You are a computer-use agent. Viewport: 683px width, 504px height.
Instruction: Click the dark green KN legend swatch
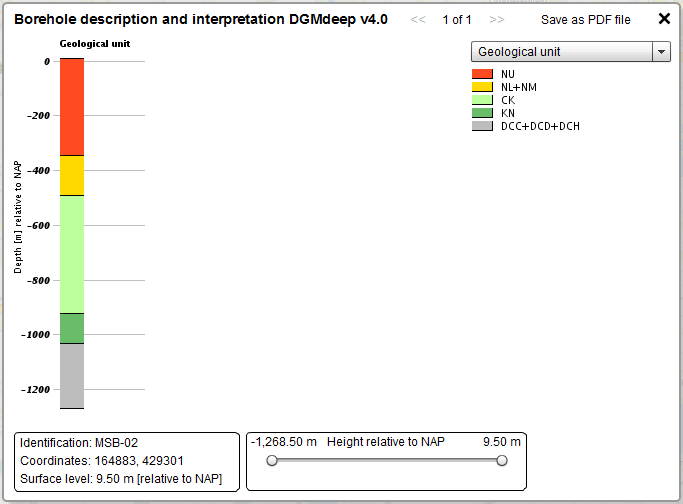coord(483,113)
